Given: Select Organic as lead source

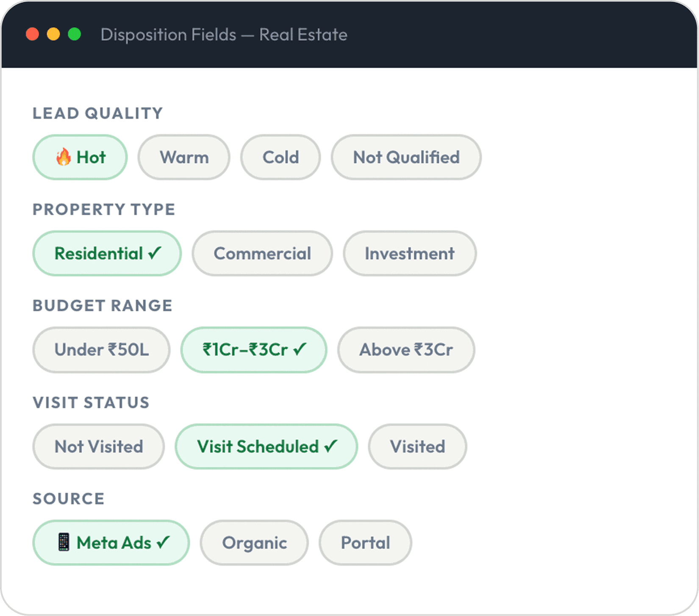Looking at the screenshot, I should tap(254, 543).
